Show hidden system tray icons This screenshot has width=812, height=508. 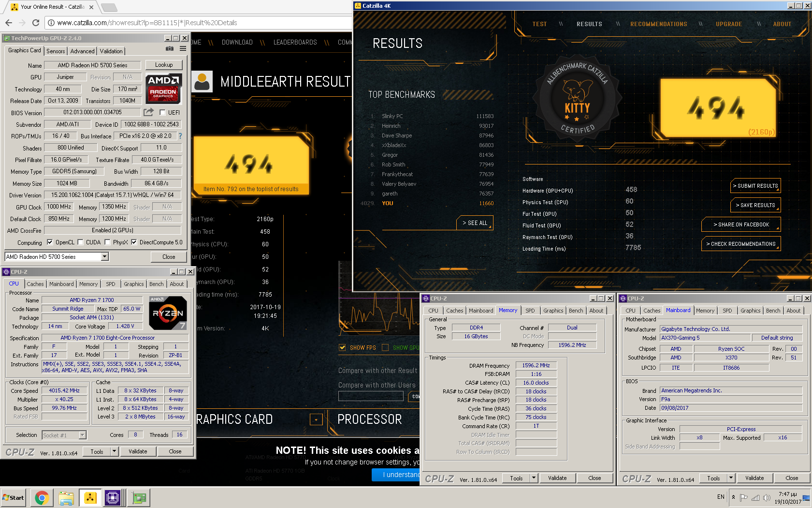point(733,497)
